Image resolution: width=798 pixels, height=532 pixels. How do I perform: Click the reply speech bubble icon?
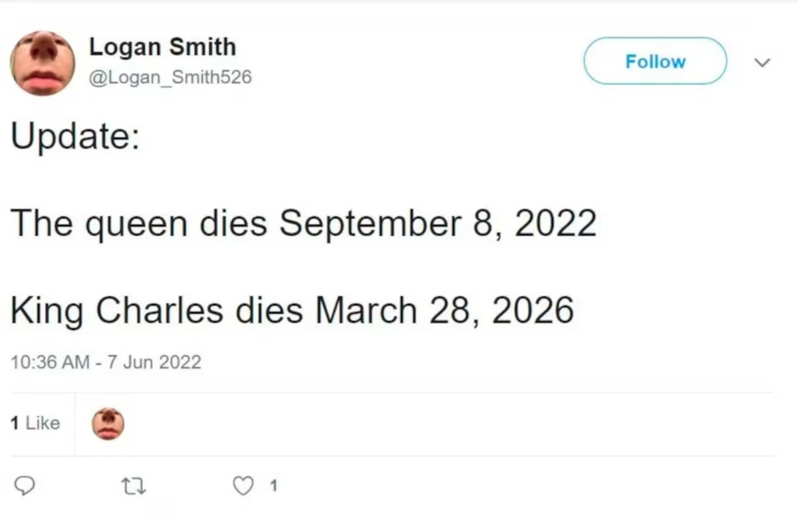tap(25, 486)
